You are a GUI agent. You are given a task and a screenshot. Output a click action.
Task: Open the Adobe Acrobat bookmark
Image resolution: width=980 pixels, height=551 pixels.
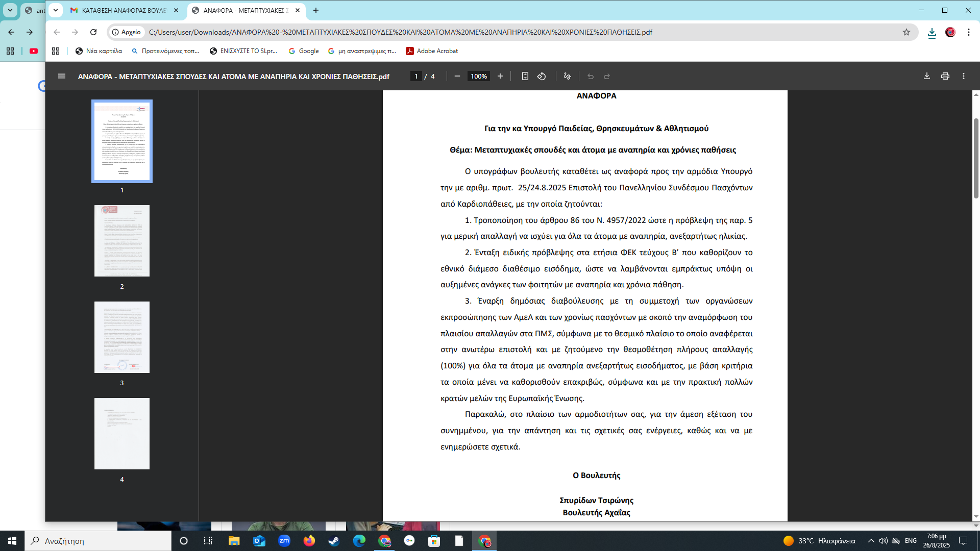click(432, 51)
